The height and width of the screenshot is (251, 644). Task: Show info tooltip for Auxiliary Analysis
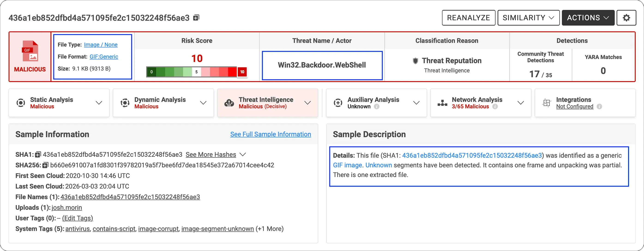376,107
